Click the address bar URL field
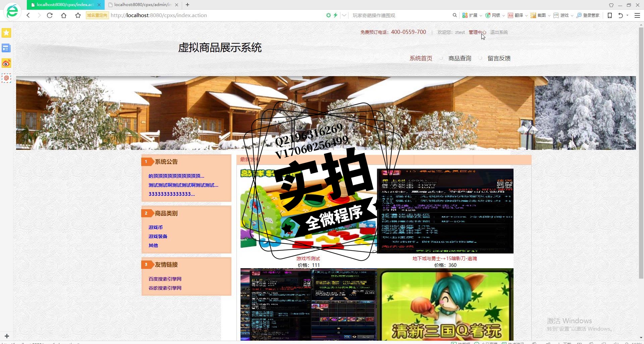Viewport: 644px width, 344px height. 215,15
